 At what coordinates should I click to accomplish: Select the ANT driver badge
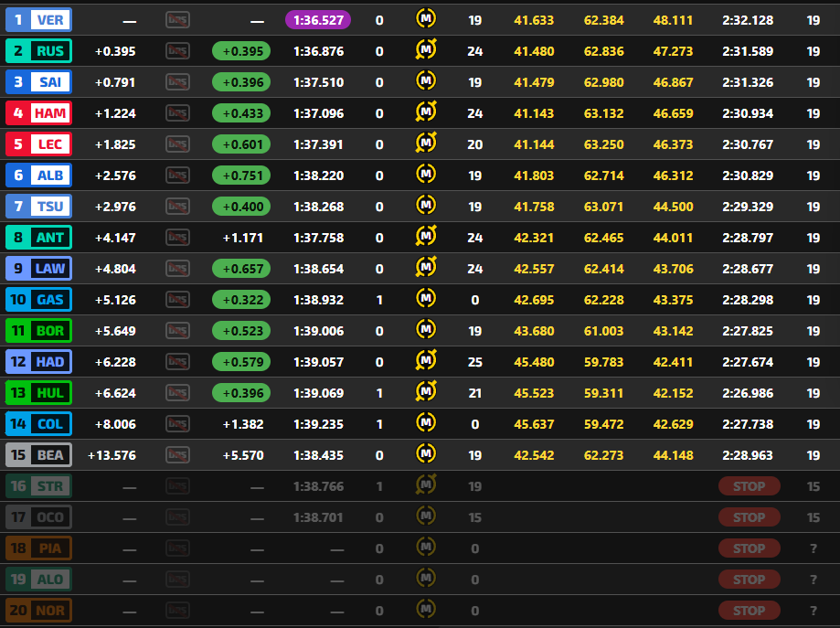[x=38, y=238]
